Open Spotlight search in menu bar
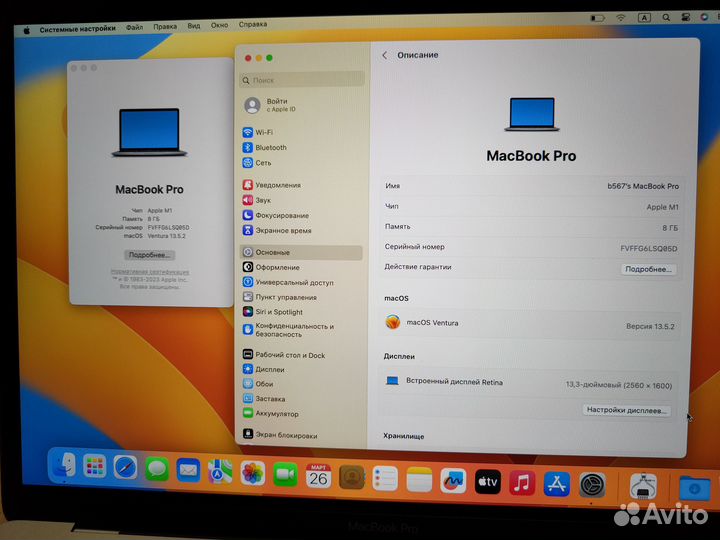The width and height of the screenshot is (720, 540). coord(666,17)
